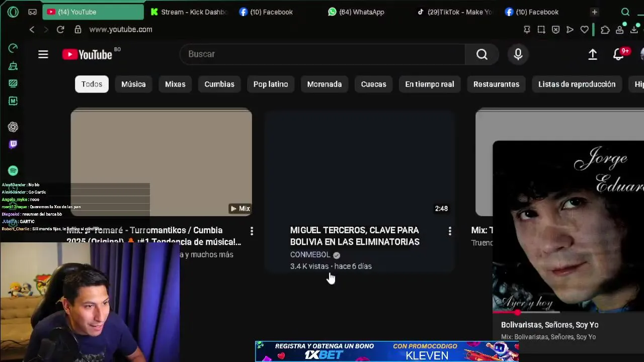
Task: Open the player play-triangle toolbar icon
Action: pyautogui.click(x=570, y=30)
